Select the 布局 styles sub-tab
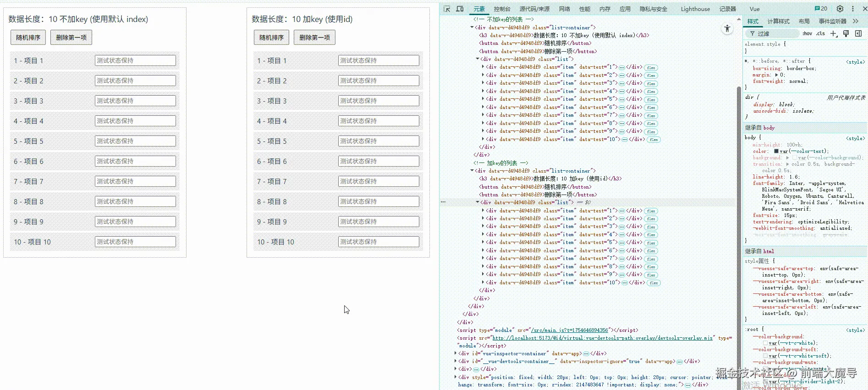The width and height of the screenshot is (868, 390). pyautogui.click(x=804, y=21)
